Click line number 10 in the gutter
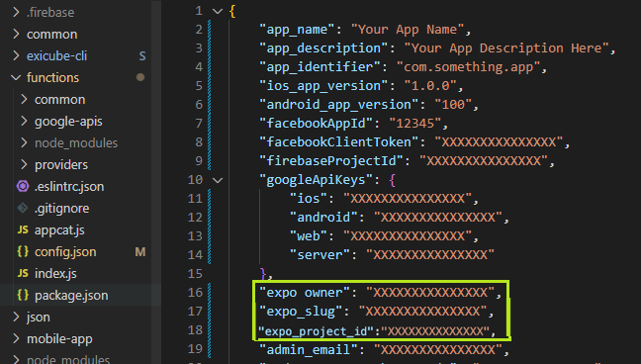Viewport: 641px width, 364px height. click(195, 180)
